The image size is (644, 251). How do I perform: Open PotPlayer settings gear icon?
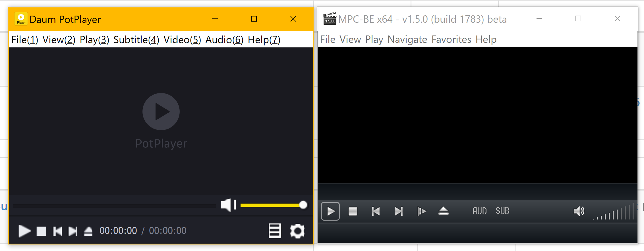click(297, 231)
